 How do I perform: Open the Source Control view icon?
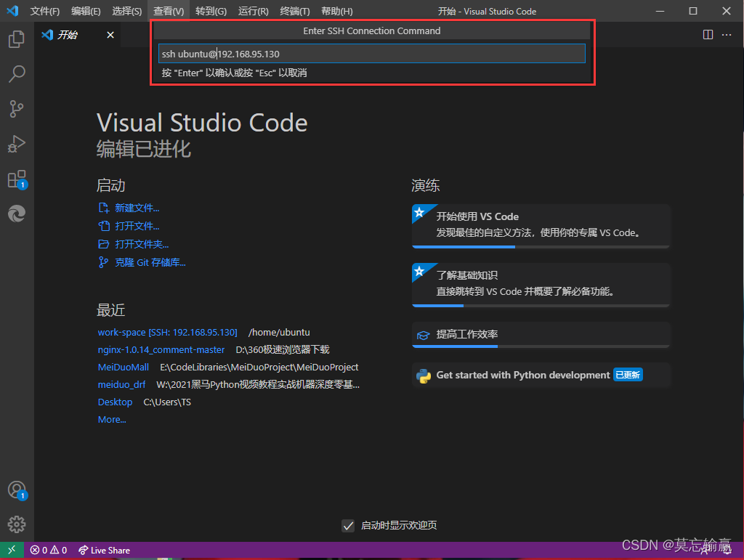17,109
